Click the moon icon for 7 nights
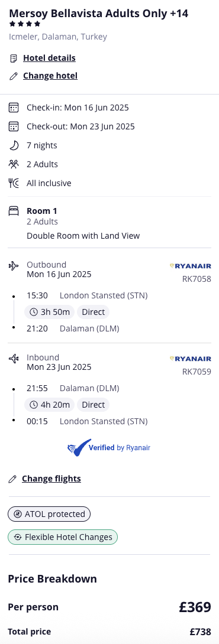Image resolution: width=219 pixels, height=644 pixels. coord(14,145)
